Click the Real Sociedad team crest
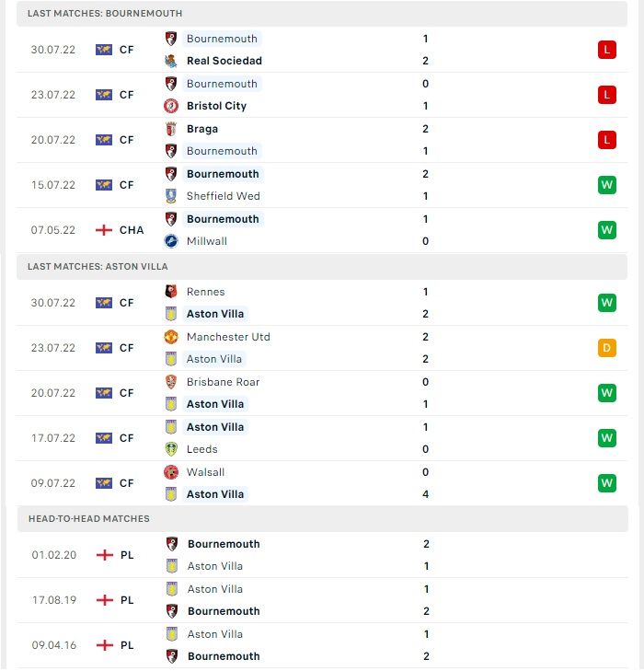 [x=171, y=61]
